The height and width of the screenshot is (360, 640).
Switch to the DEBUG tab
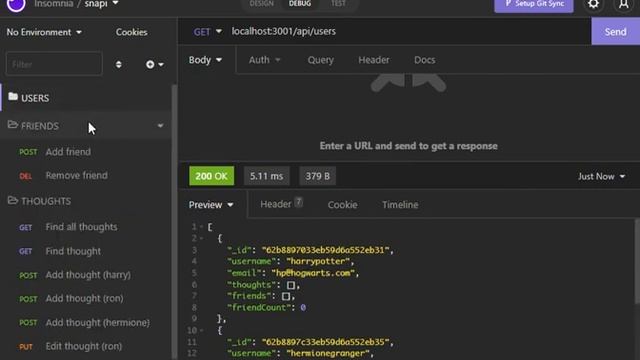tap(300, 4)
